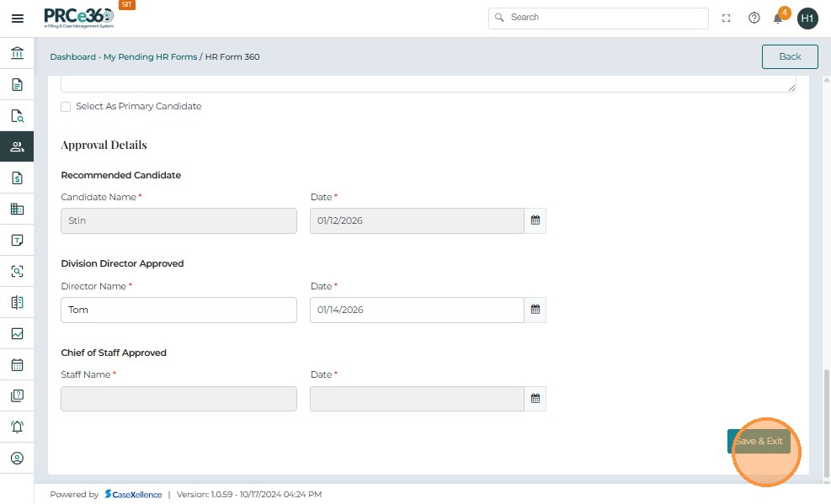
Task: Check the Select As Primary Candidate box
Action: [66, 107]
